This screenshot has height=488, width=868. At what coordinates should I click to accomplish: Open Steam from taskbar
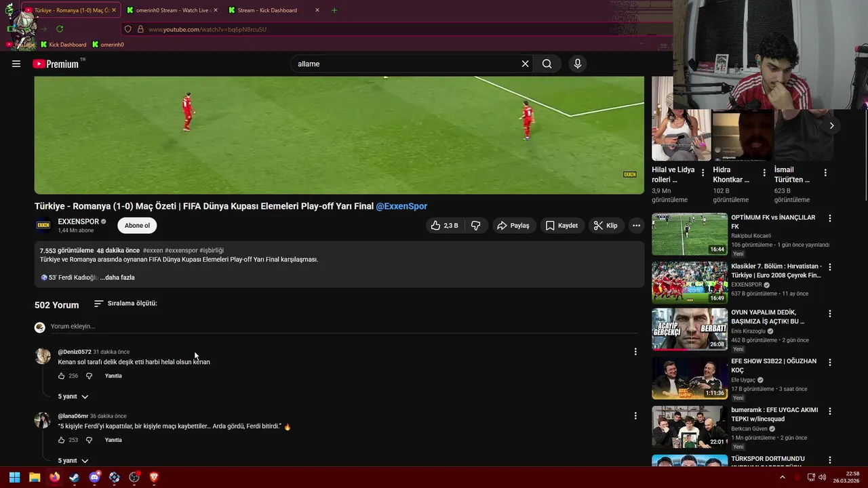coord(75,477)
